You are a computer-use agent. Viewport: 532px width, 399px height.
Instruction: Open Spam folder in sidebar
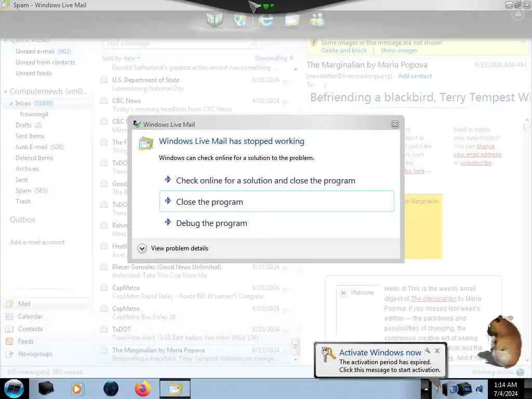click(x=32, y=190)
